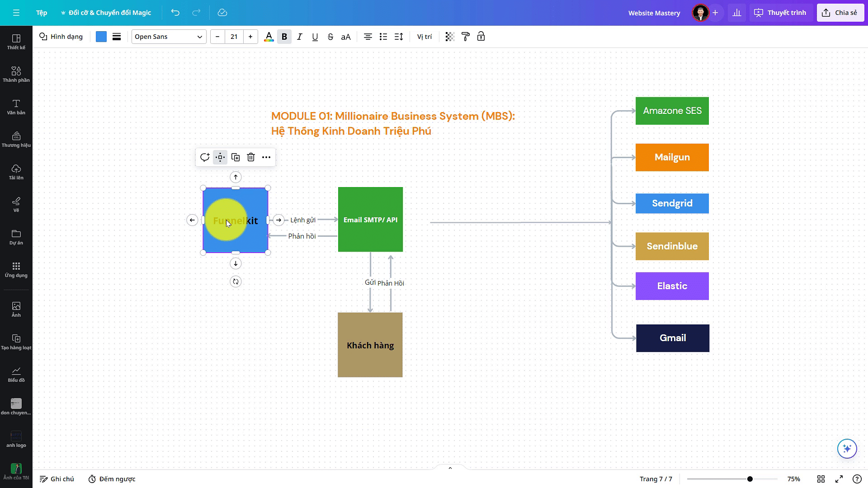Screen dimensions: 868x488
Task: Open the Biểu đồ charts panel
Action: pyautogui.click(x=16, y=375)
